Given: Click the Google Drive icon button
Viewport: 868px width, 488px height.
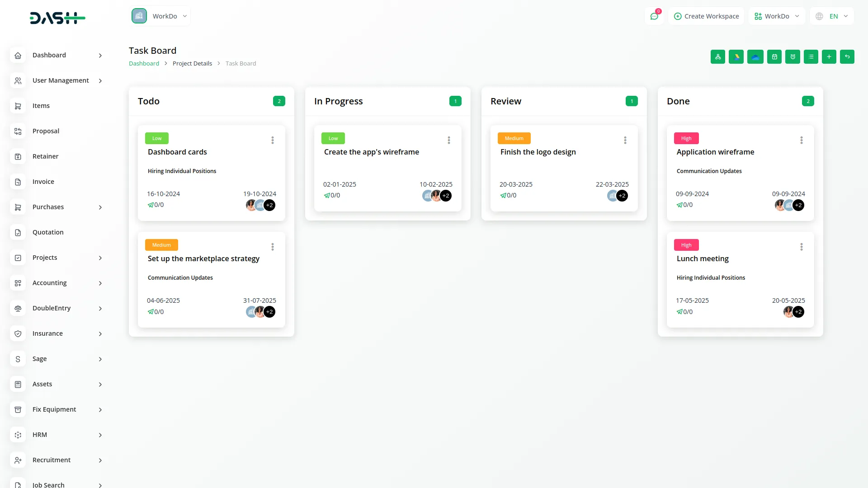Looking at the screenshot, I should click(736, 57).
